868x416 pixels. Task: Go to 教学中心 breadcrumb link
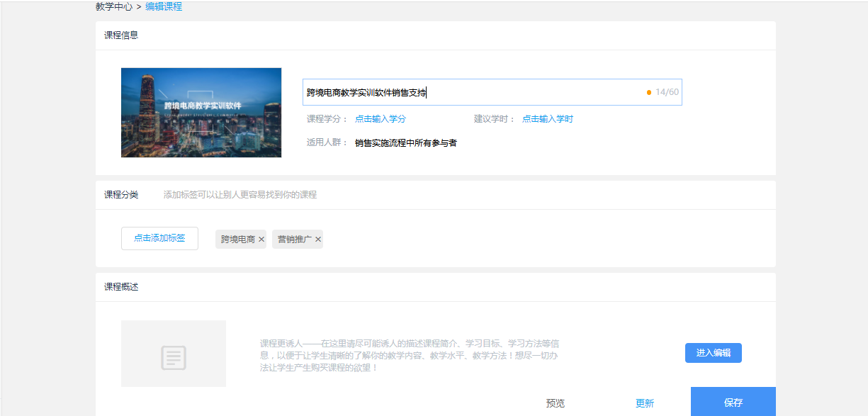tap(114, 6)
